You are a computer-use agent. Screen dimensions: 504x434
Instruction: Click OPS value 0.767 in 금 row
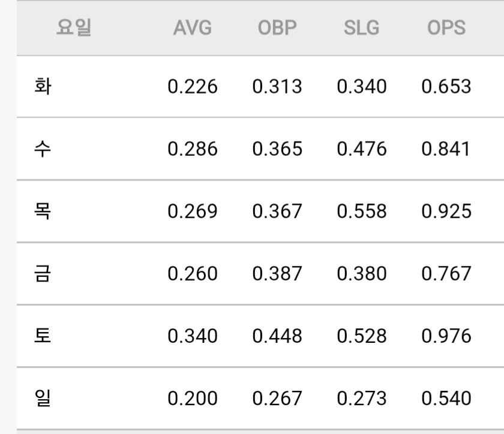[446, 274]
